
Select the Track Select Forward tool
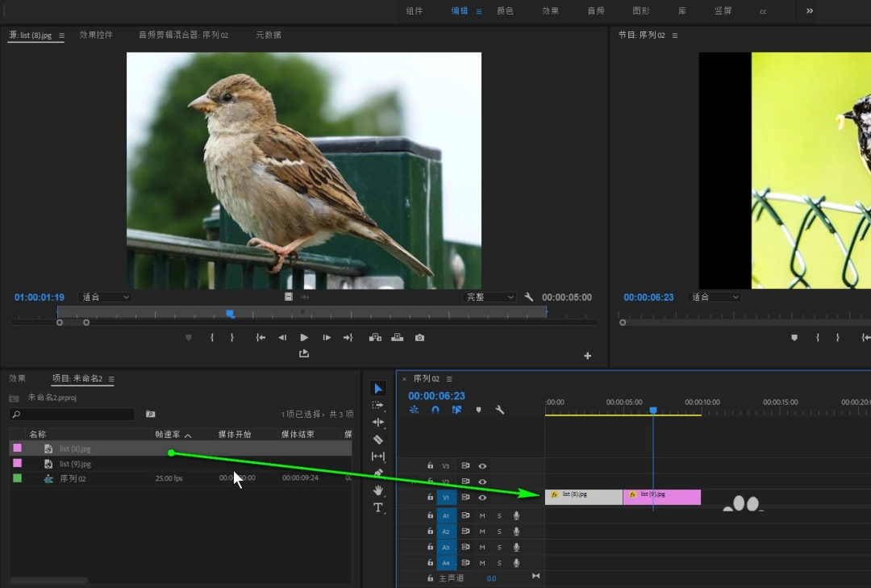(x=377, y=405)
